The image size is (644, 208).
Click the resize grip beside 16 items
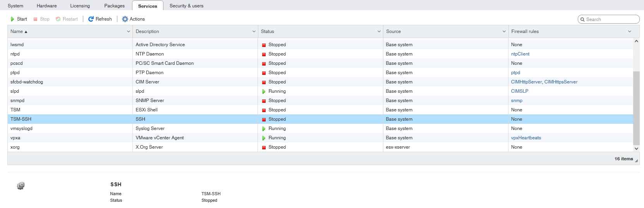pyautogui.click(x=636, y=161)
